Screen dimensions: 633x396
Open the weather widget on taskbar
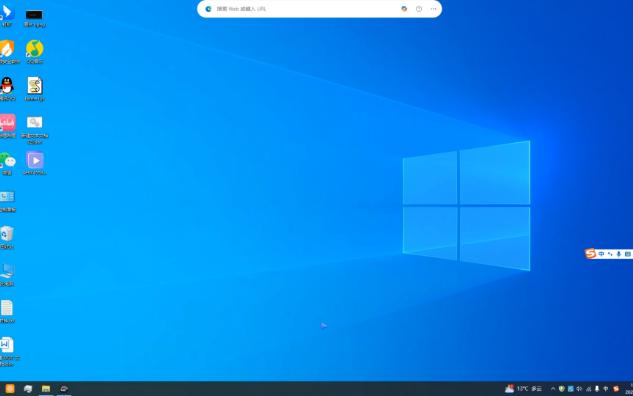tap(523, 389)
